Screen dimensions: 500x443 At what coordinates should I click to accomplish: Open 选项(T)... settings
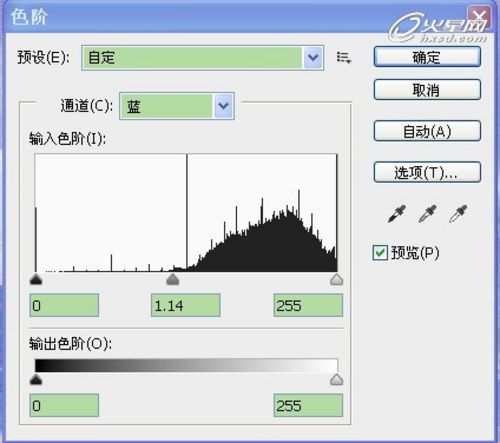(427, 172)
